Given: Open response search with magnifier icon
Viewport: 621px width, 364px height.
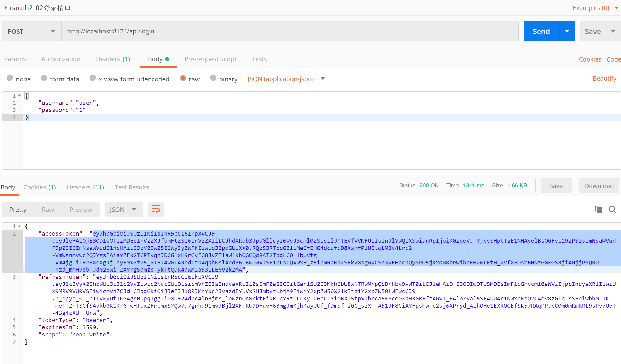Looking at the screenshot, I should [612, 209].
